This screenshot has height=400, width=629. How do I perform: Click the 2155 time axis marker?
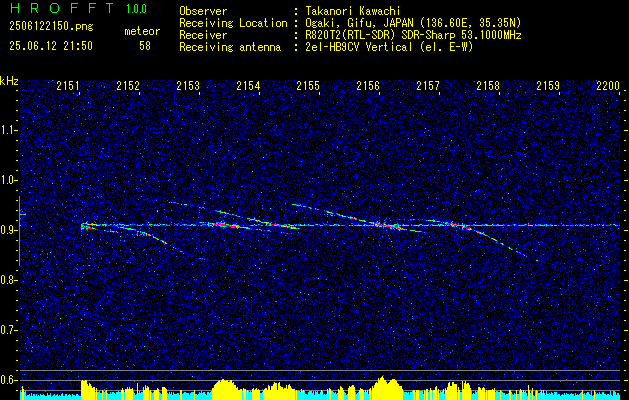(x=308, y=86)
